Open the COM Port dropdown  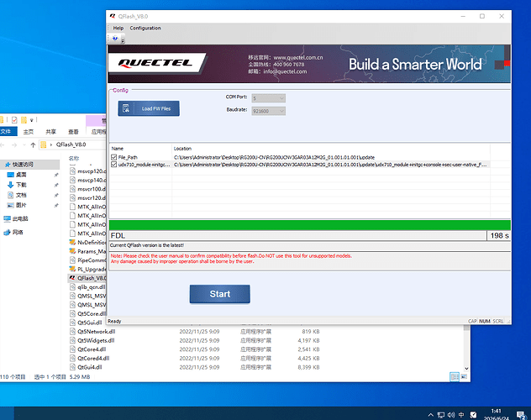268,98
